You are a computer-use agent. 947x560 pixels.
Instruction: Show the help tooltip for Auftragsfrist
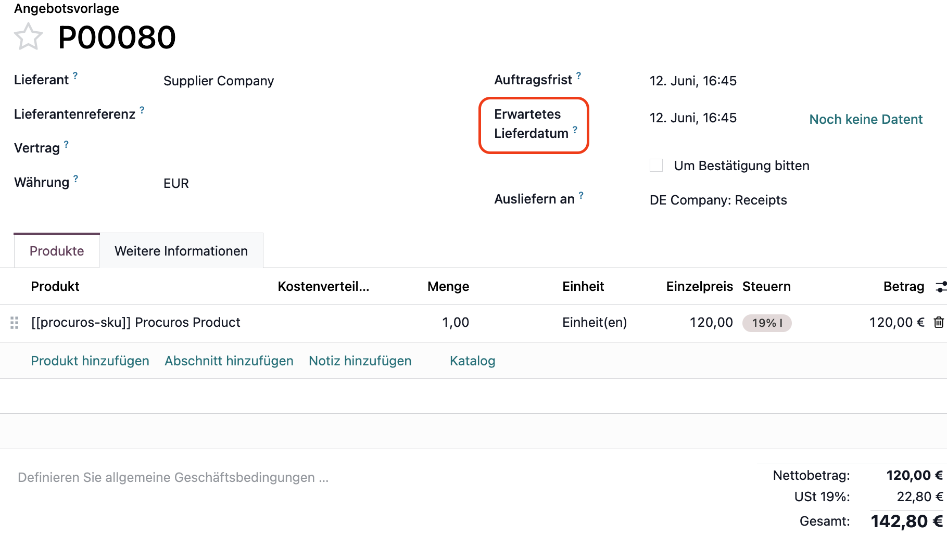click(579, 76)
